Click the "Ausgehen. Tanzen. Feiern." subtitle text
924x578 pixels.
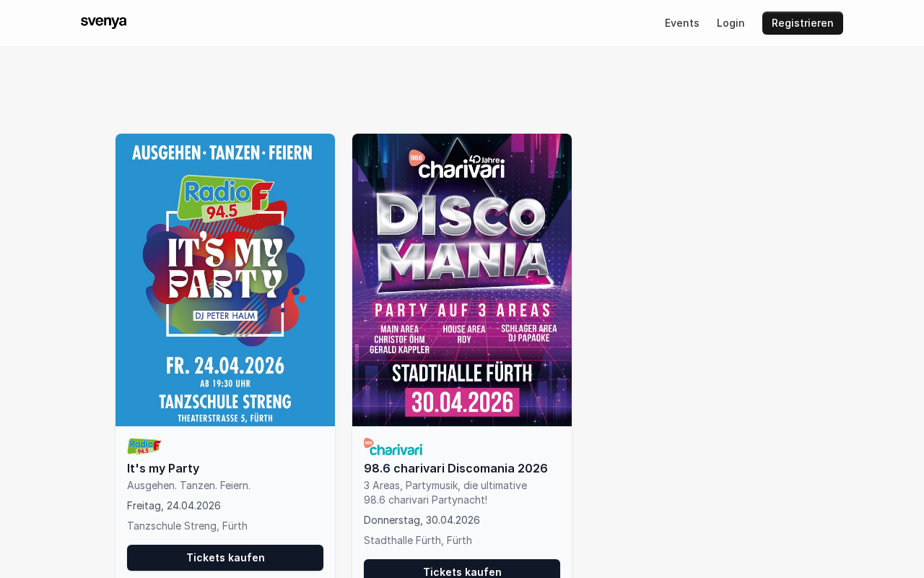188,486
